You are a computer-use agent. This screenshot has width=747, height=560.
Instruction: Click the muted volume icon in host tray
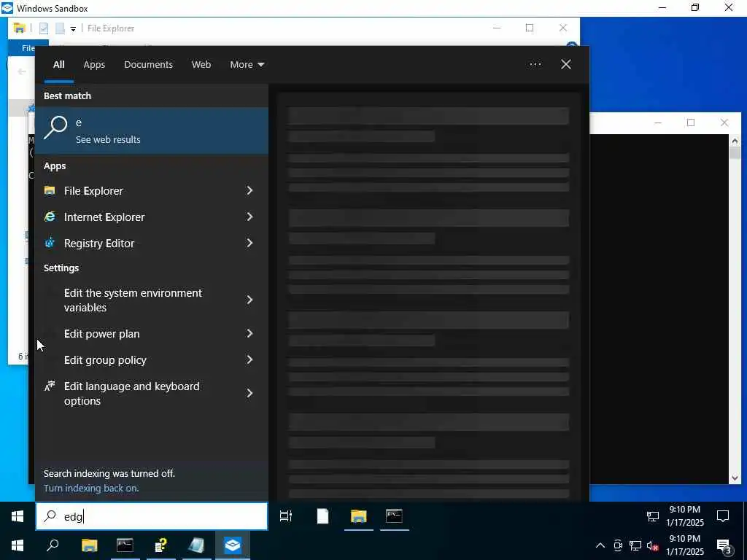[x=653, y=545]
